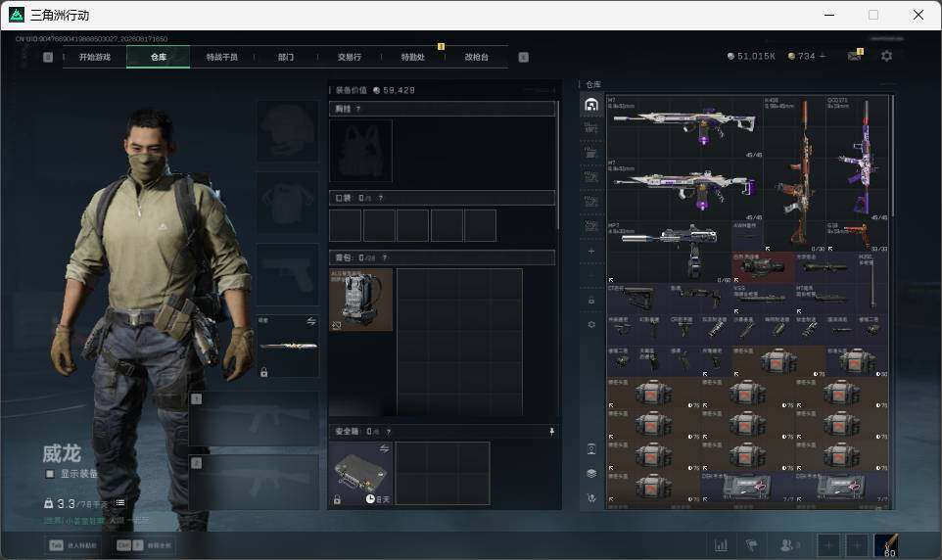Click the previous-tab key icon left of 开始游戏
Viewport: 942px width, 560px height.
point(48,57)
